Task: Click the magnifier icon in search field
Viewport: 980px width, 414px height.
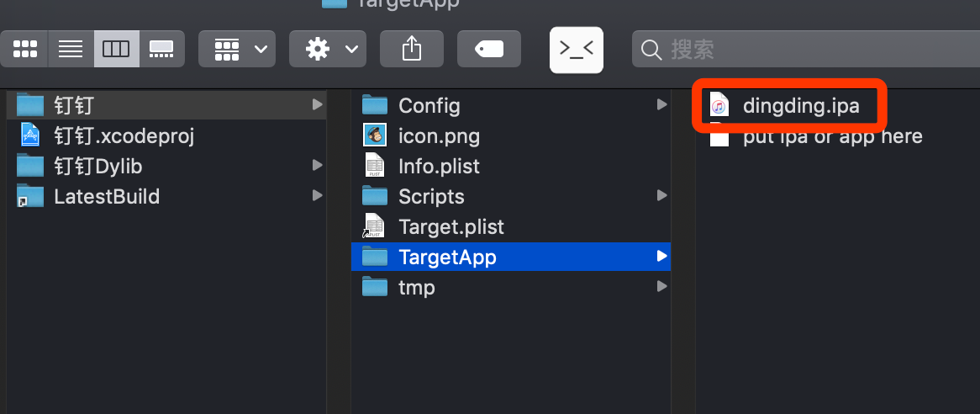Action: [x=651, y=50]
